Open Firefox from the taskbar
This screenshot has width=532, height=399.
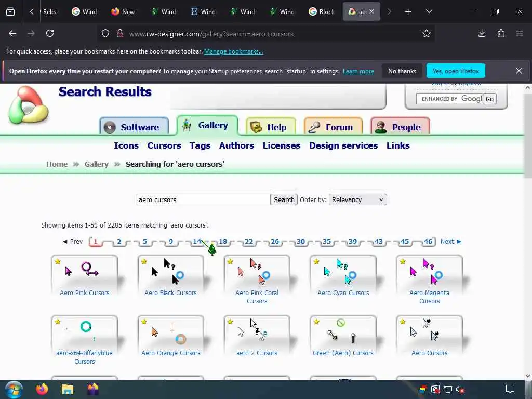(x=42, y=389)
